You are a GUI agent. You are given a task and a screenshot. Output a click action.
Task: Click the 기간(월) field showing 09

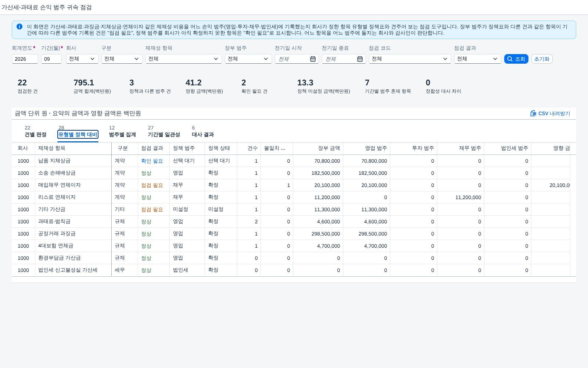click(51, 59)
